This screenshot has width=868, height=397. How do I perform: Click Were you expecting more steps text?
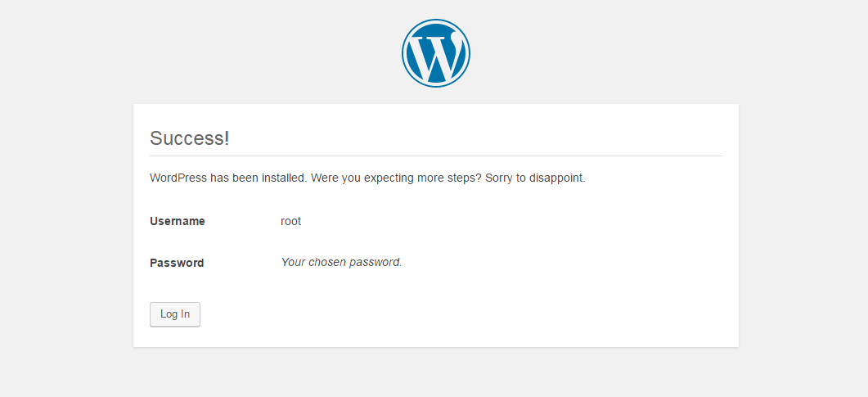tap(396, 178)
